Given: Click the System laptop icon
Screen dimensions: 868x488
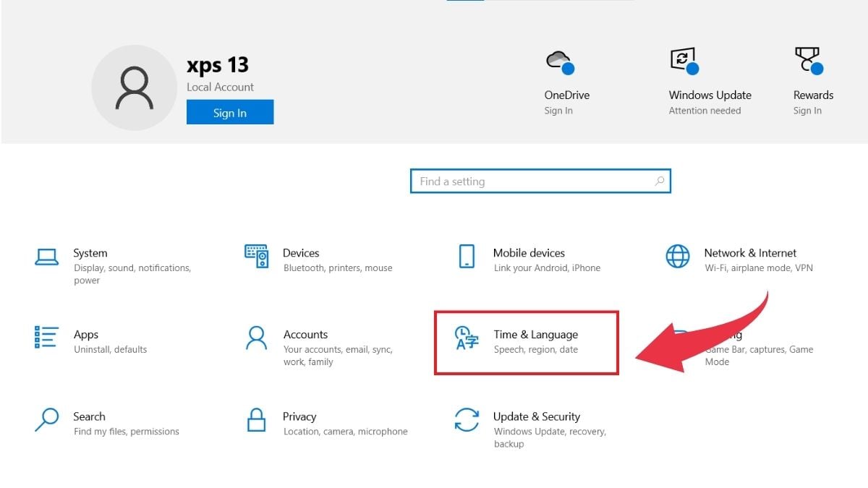Looking at the screenshot, I should click(47, 257).
